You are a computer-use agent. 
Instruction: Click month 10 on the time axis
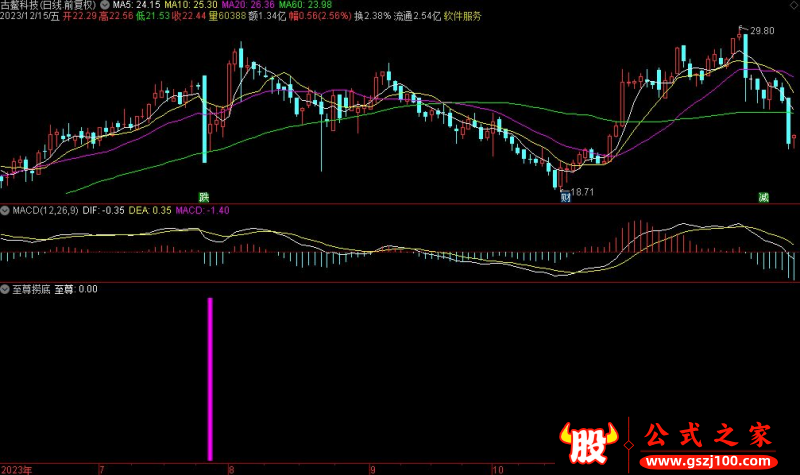coord(498,470)
